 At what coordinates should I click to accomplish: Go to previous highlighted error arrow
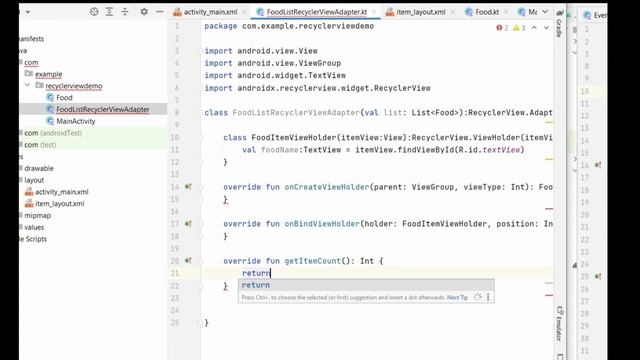click(x=534, y=28)
